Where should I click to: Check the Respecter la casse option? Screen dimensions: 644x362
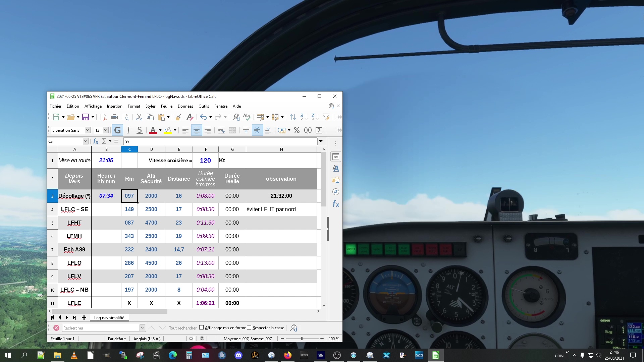(x=249, y=327)
